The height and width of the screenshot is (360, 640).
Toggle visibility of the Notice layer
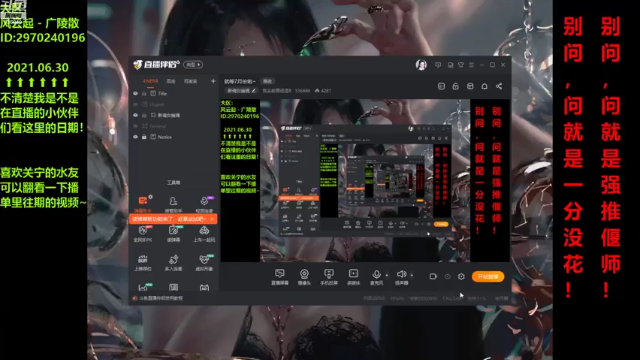tap(136, 137)
